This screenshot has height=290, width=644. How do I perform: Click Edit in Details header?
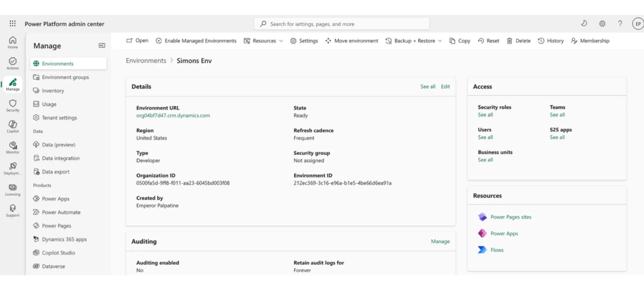tap(445, 86)
